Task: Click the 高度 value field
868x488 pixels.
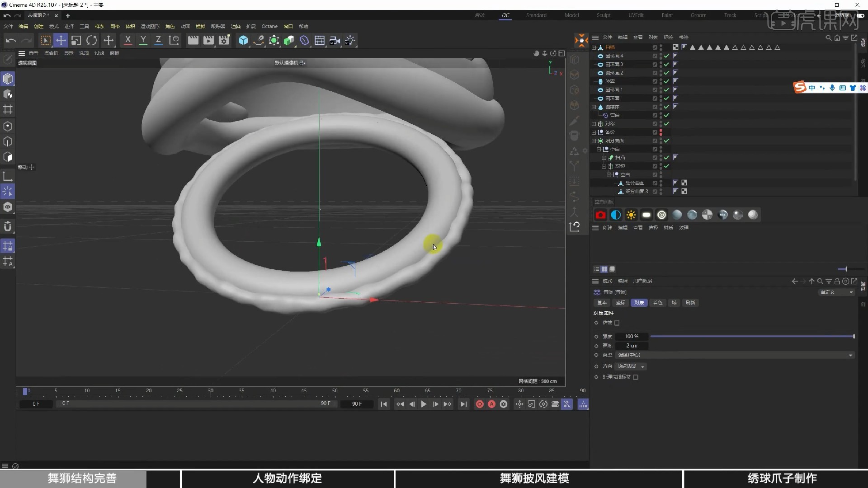Action: tap(632, 346)
